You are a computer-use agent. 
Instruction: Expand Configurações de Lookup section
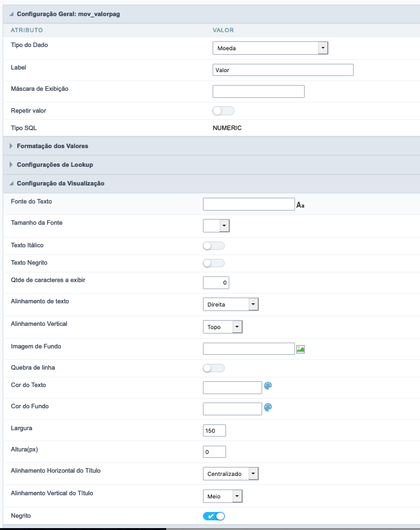(x=55, y=165)
